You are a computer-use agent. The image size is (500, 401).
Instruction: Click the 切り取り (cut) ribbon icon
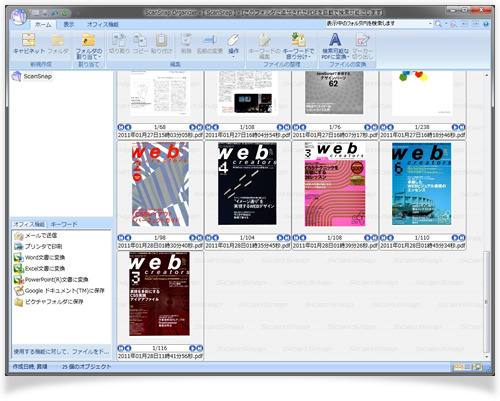point(119,43)
